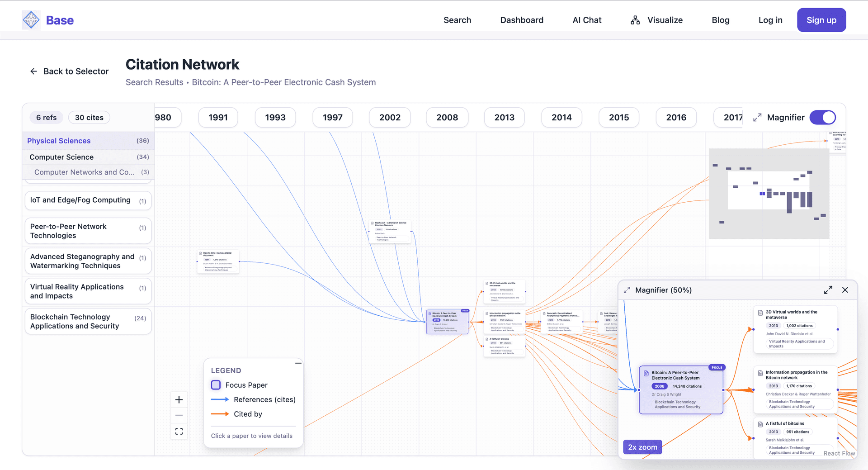Click the zoom in plus button
868x470 pixels.
point(179,399)
